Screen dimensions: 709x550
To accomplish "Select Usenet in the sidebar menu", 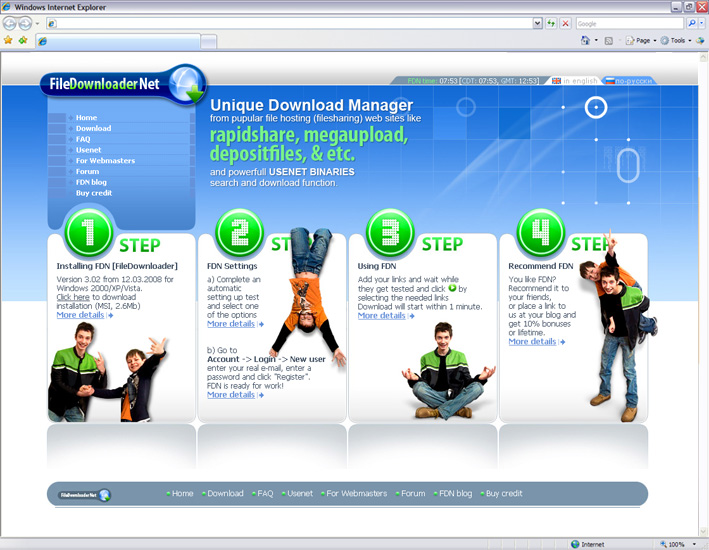I will pos(89,150).
